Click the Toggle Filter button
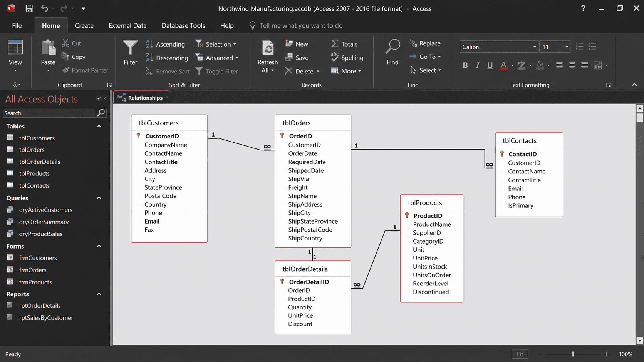This screenshot has height=362, width=644. pos(216,71)
